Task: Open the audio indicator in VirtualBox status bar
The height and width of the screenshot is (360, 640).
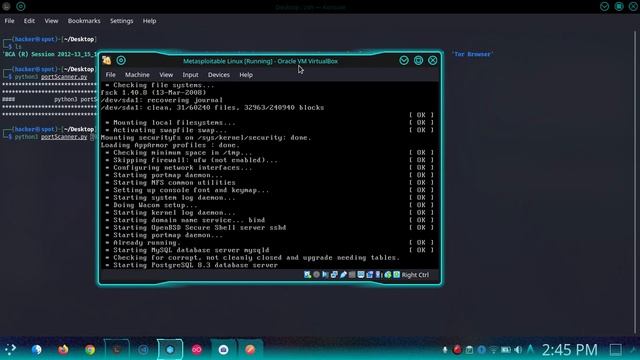Action: click(x=325, y=275)
